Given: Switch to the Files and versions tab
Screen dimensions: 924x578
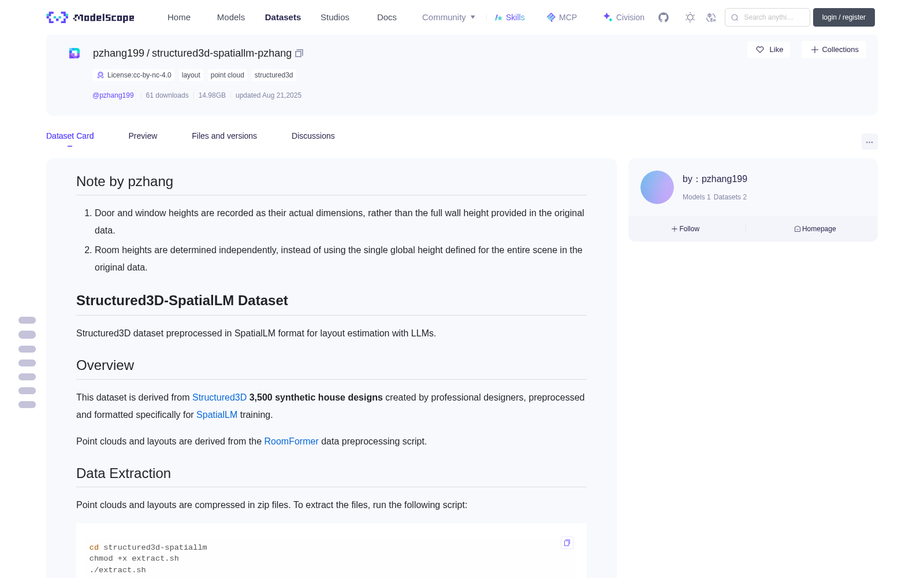Looking at the screenshot, I should pos(224,136).
